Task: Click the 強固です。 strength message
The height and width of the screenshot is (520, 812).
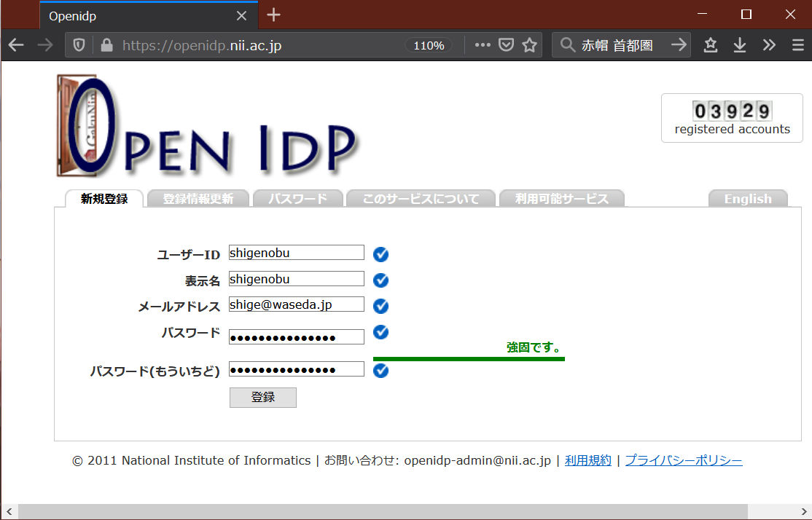Action: (x=534, y=347)
